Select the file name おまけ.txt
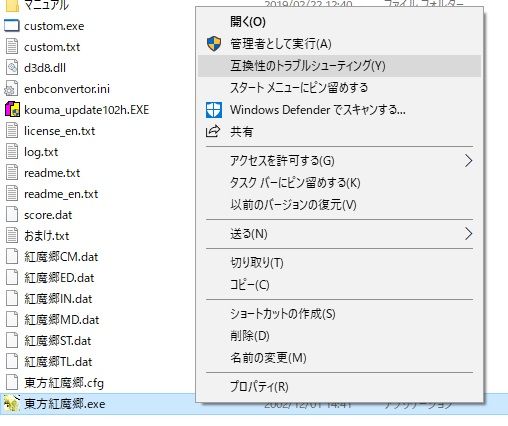The image size is (508, 426). click(47, 236)
